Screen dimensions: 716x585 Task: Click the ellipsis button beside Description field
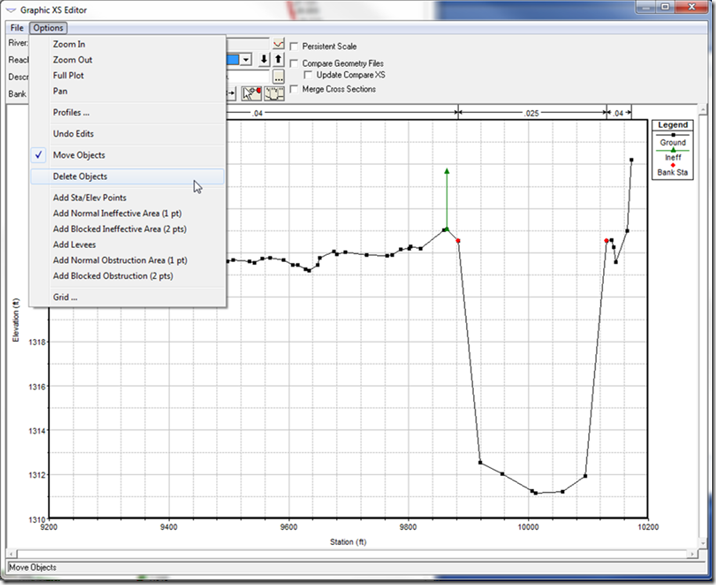[x=278, y=76]
